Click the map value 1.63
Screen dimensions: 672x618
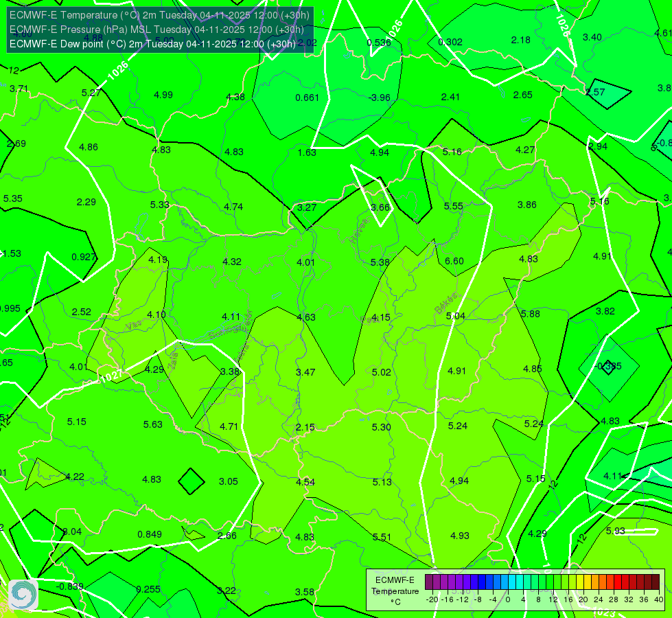pos(307,152)
